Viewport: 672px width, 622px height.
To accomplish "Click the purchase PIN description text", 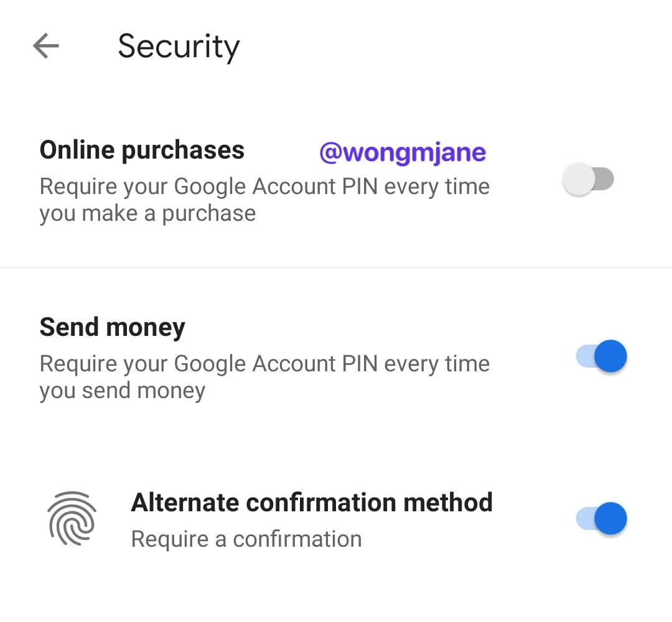I will click(x=264, y=199).
